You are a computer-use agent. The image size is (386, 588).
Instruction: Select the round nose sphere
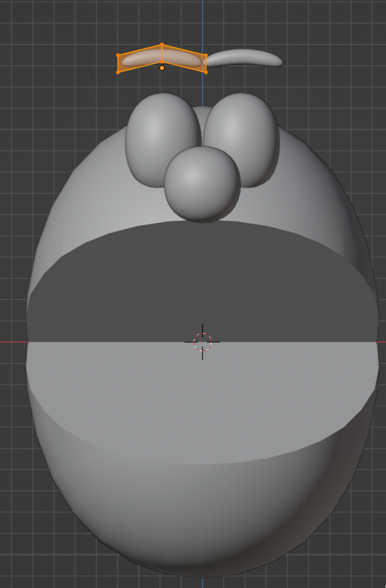(201, 183)
